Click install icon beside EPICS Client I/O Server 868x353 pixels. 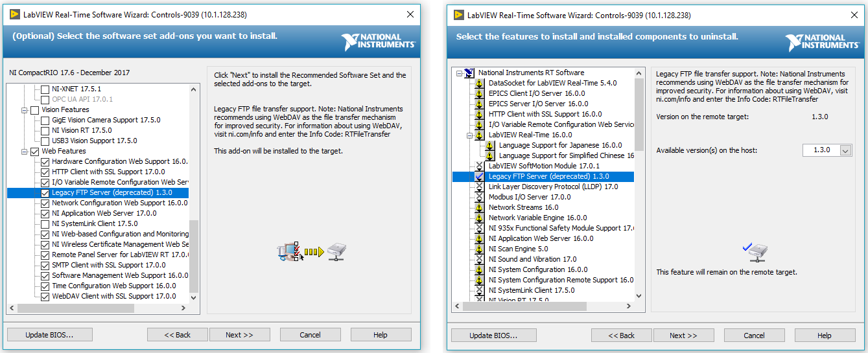click(480, 93)
